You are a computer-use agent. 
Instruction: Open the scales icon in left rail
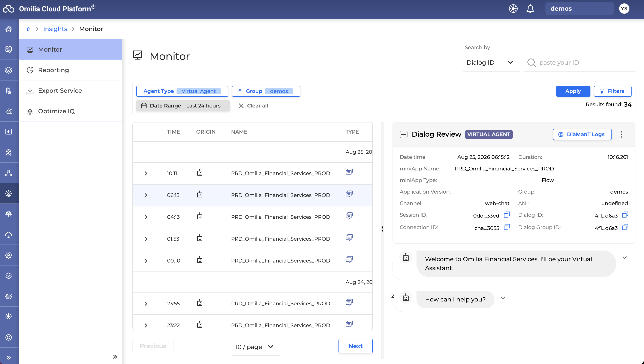pos(9,316)
